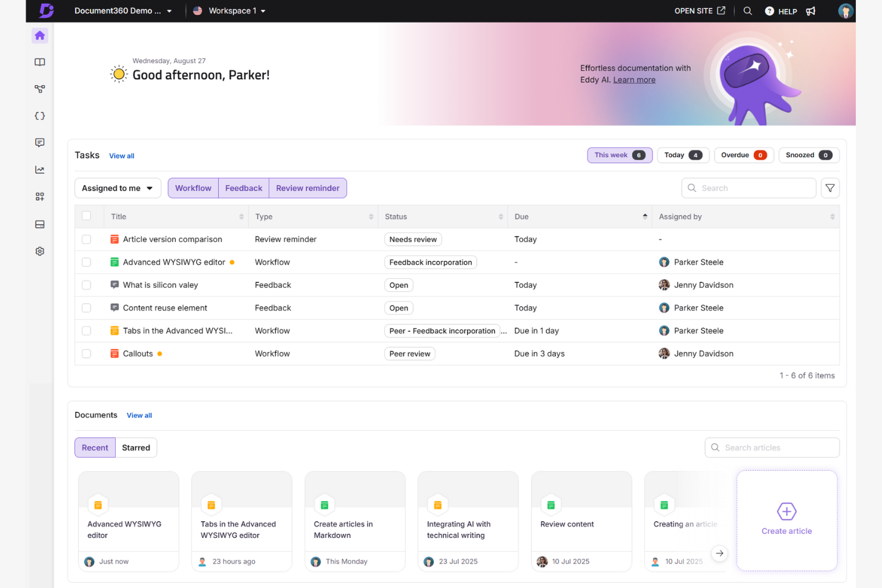Select the Categories workflow icon in sidebar
The width and height of the screenshot is (882, 588).
[x=39, y=89]
